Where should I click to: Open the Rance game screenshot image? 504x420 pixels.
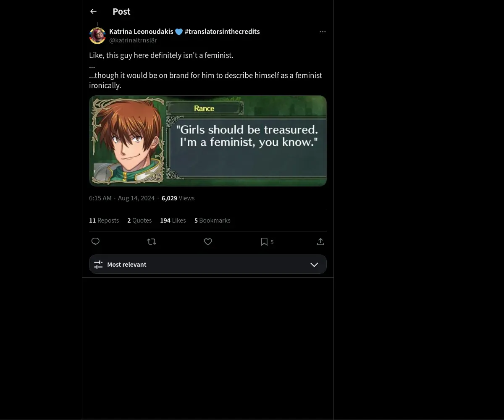point(207,141)
